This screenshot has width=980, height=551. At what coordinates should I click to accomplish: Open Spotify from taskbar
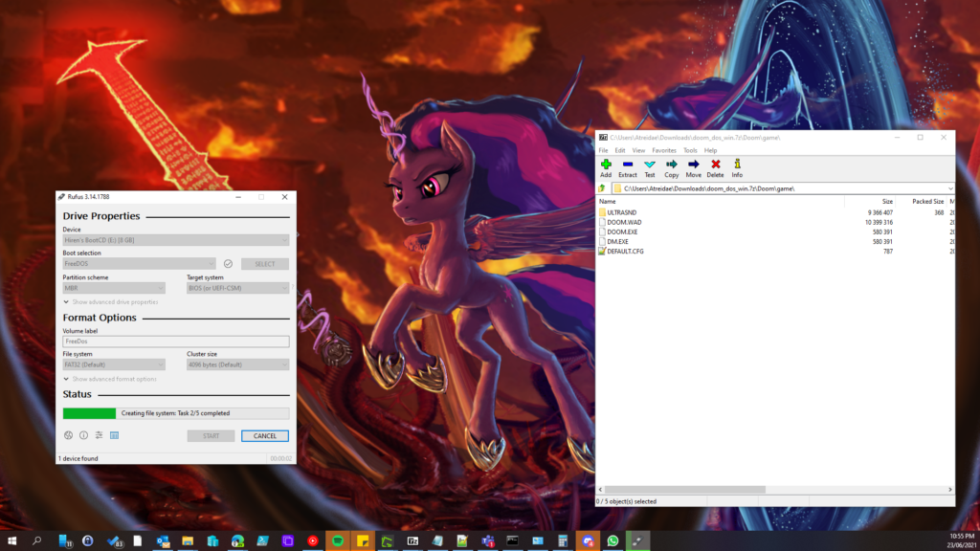(338, 541)
